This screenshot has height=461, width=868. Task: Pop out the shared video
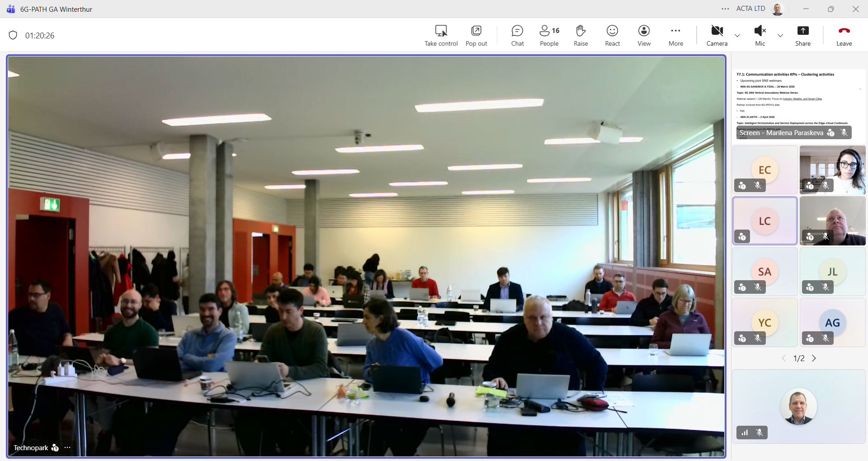coord(476,36)
